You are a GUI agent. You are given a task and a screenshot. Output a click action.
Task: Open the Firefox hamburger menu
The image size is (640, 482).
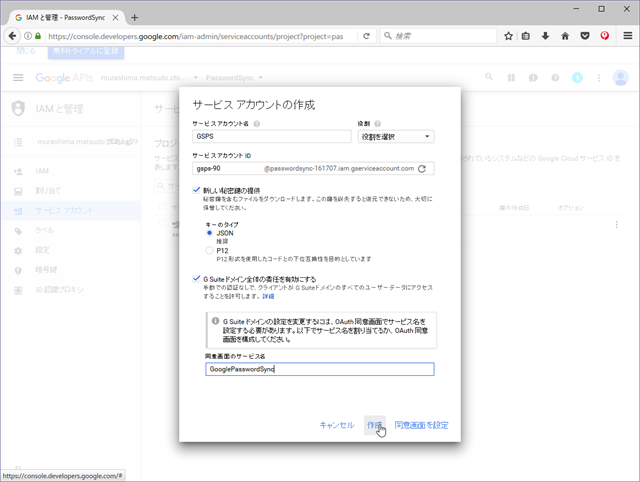point(628,36)
